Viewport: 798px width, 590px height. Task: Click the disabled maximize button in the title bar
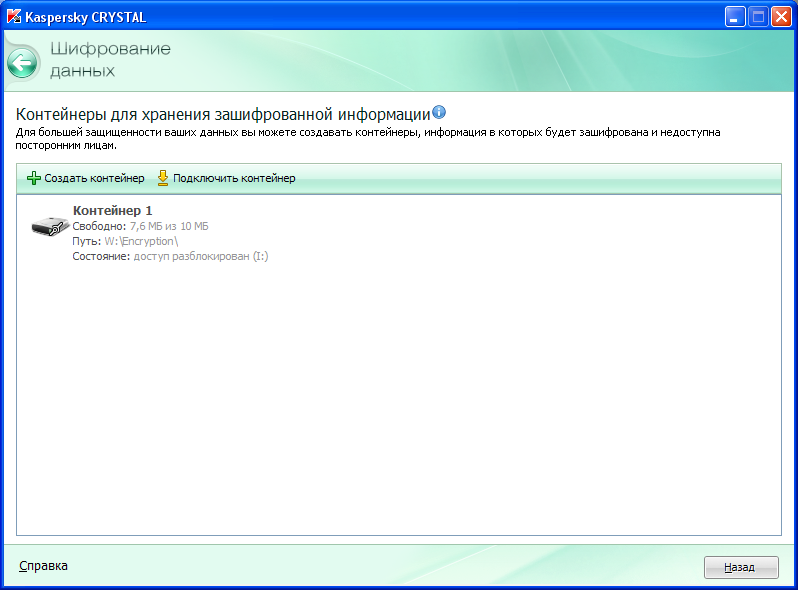758,17
